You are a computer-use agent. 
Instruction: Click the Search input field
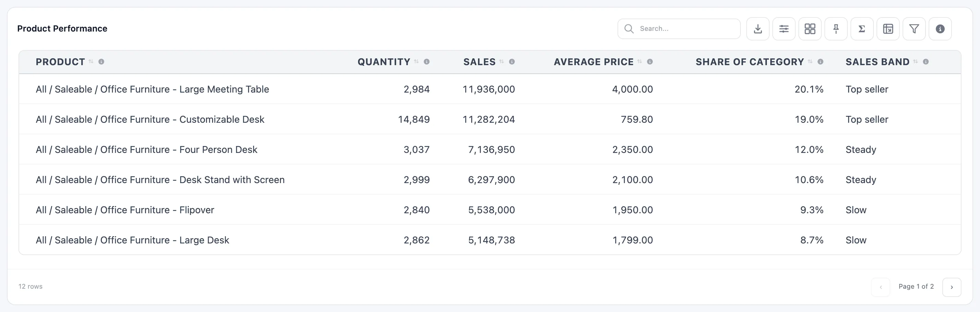coord(679,29)
